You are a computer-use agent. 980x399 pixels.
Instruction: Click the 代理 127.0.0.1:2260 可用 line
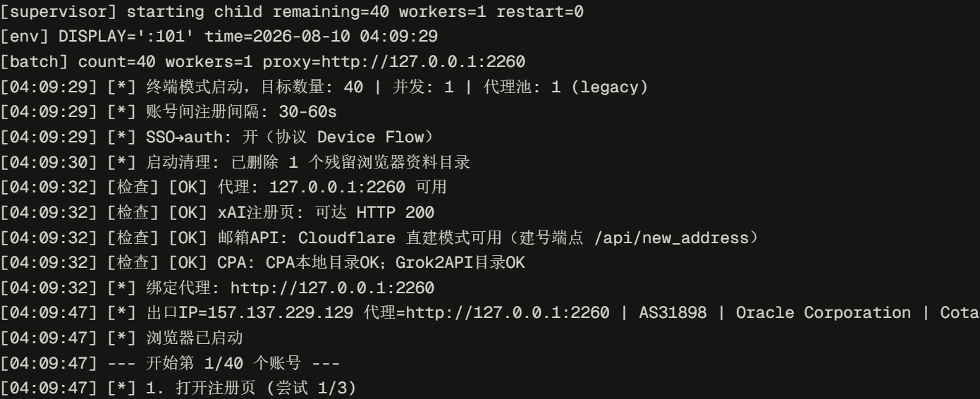pyautogui.click(x=223, y=187)
